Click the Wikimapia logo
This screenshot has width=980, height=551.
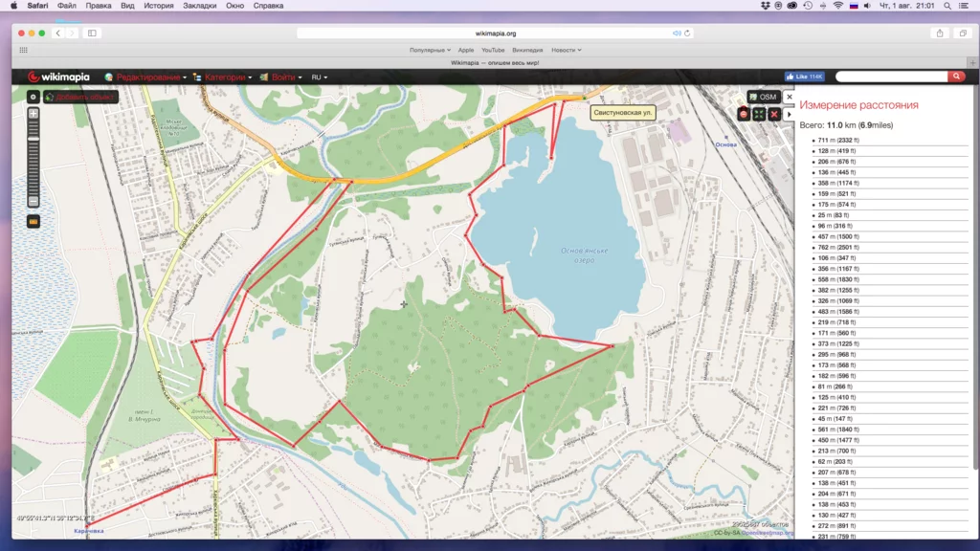pos(58,77)
